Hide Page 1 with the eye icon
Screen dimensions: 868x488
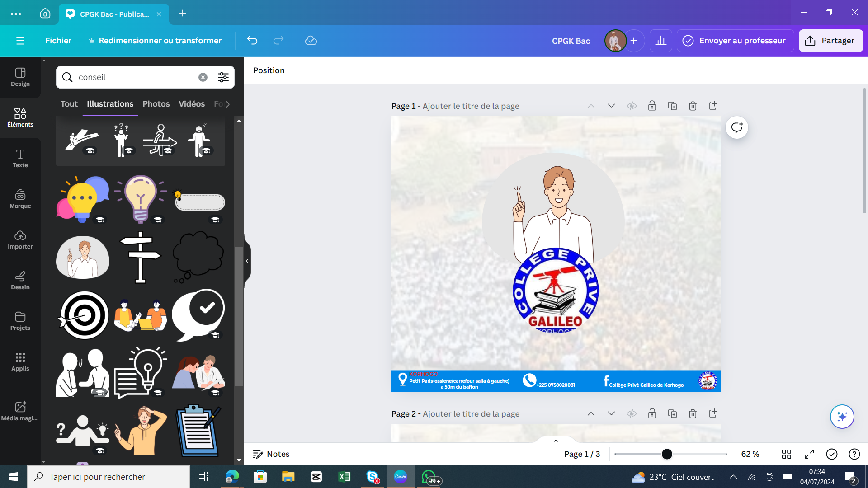coord(632,106)
